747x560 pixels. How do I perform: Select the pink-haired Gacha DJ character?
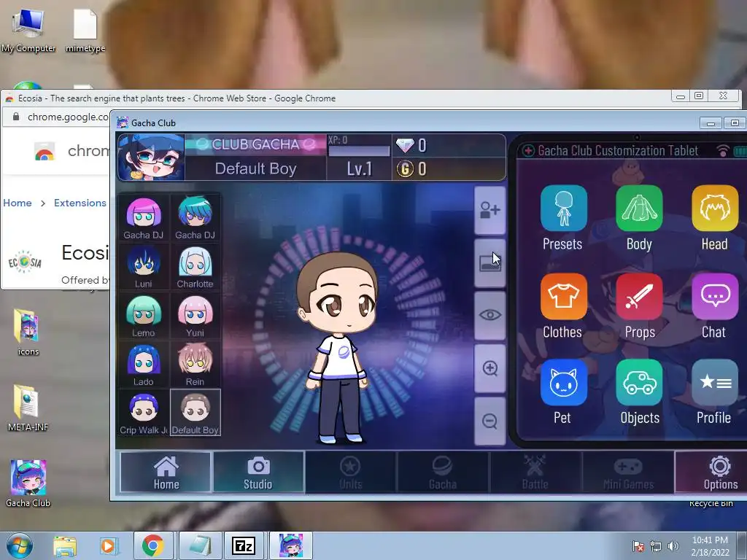pyautogui.click(x=144, y=217)
